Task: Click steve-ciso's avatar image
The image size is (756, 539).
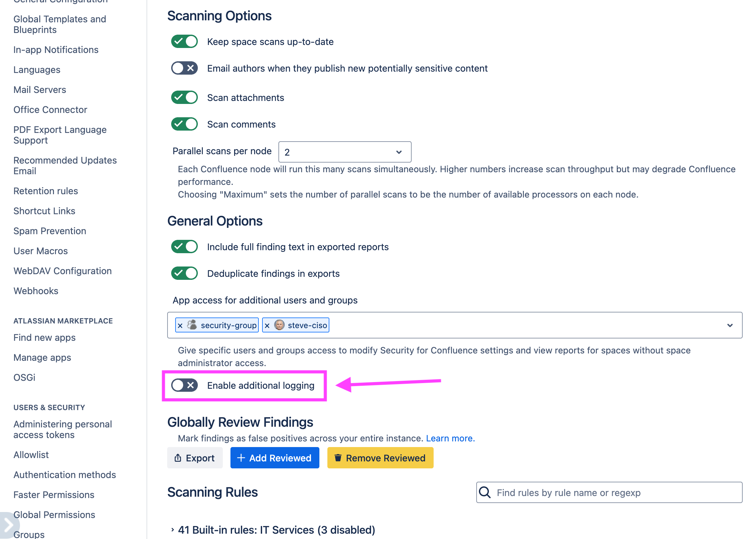Action: [x=279, y=325]
